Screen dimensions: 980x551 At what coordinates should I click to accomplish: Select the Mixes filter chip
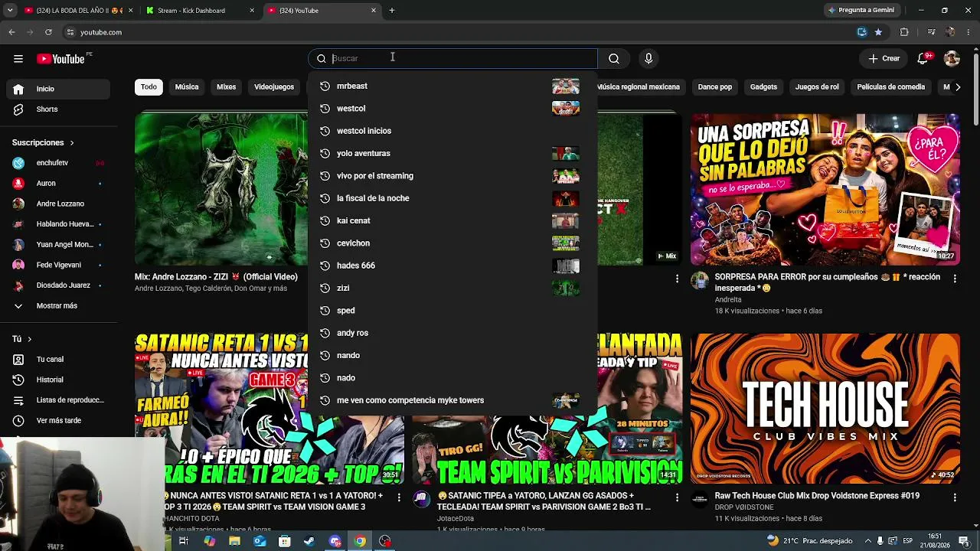[x=227, y=87]
